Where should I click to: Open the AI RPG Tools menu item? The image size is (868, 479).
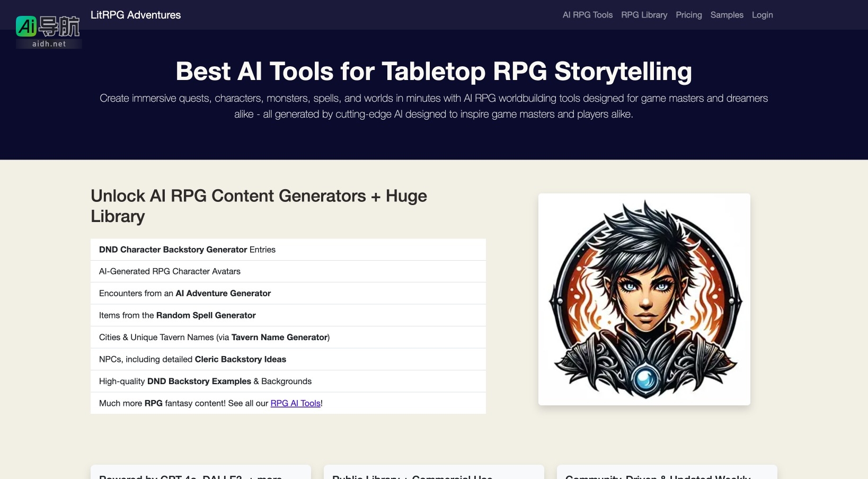(x=587, y=15)
